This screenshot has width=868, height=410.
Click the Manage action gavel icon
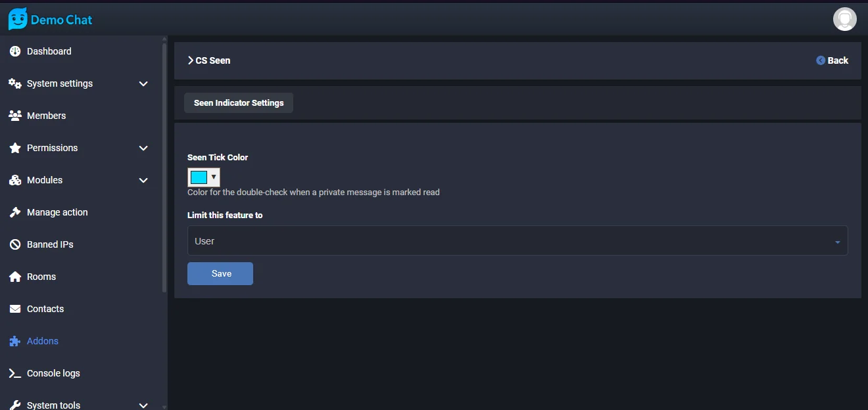point(15,212)
